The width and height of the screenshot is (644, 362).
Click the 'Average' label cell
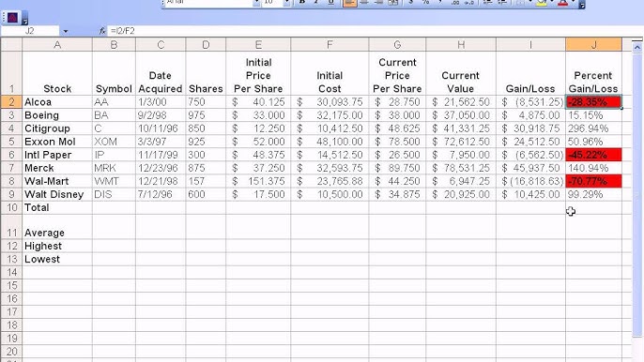click(x=57, y=227)
